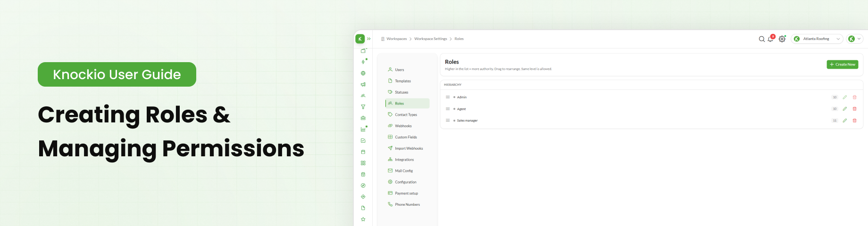Expand the sidebar with the double chevron
The width and height of the screenshot is (868, 226).
click(369, 39)
